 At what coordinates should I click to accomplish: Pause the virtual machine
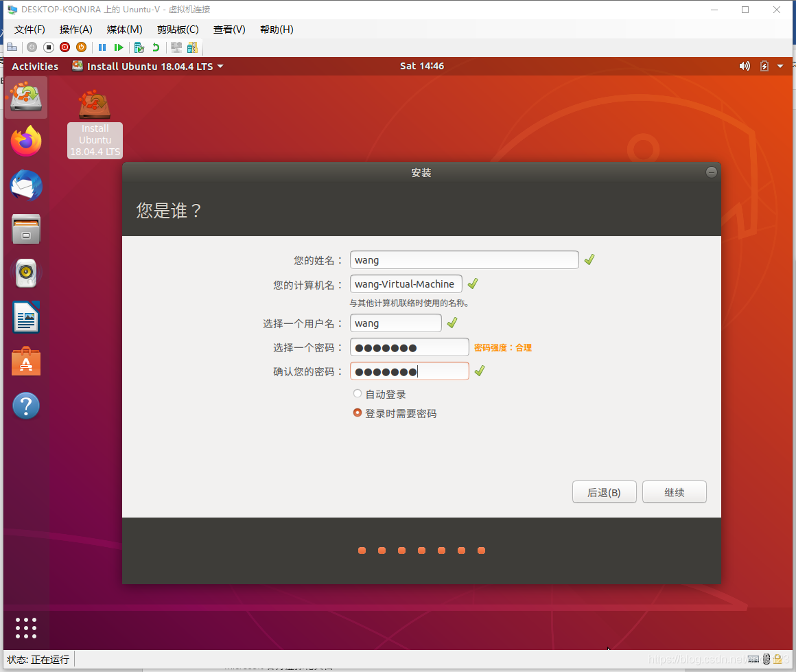101,47
